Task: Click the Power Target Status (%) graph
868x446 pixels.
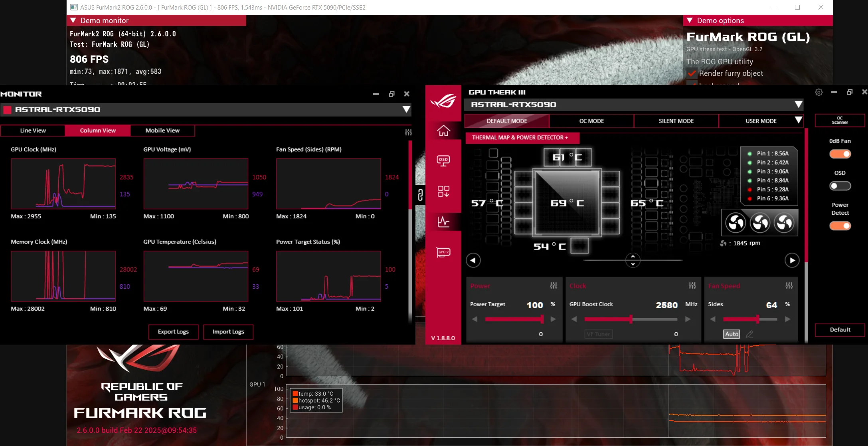Action: click(x=328, y=276)
